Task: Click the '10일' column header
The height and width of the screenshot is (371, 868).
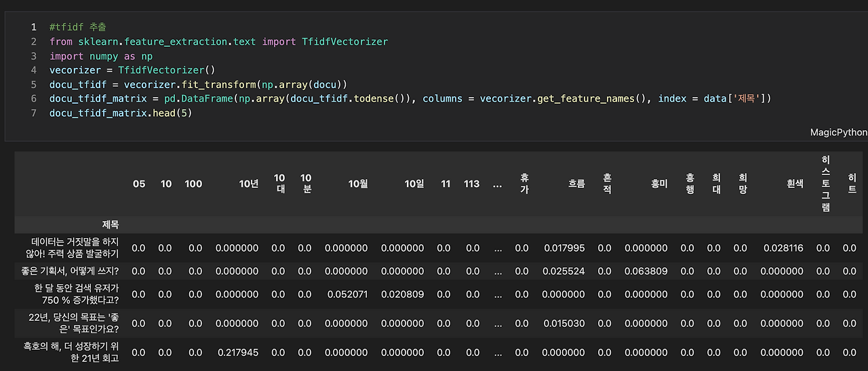Action: click(x=414, y=184)
